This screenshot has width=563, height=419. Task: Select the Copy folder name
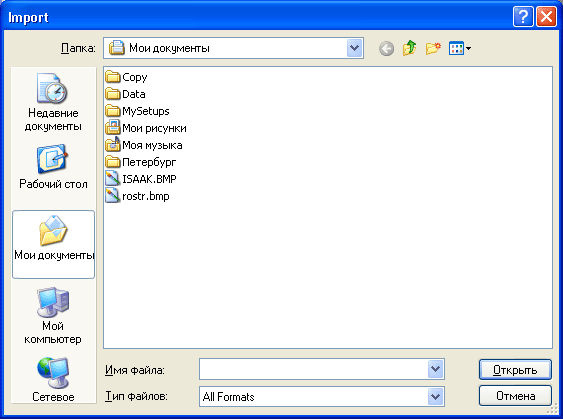click(135, 77)
